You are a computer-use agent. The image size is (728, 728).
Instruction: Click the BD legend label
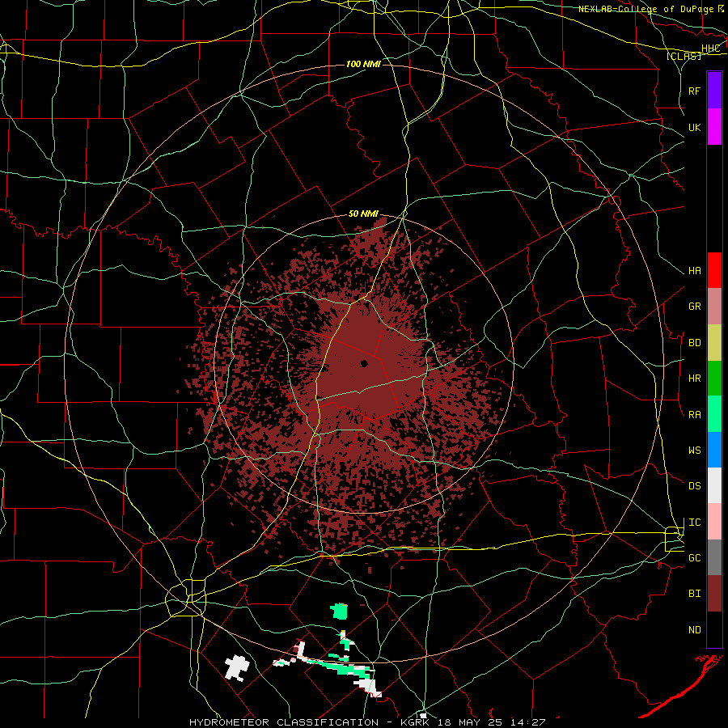(694, 343)
